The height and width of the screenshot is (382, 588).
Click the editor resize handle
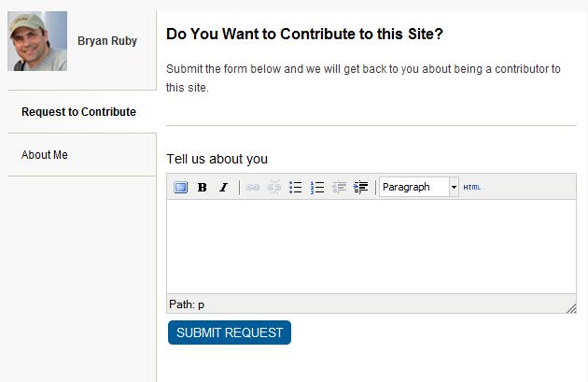point(571,307)
